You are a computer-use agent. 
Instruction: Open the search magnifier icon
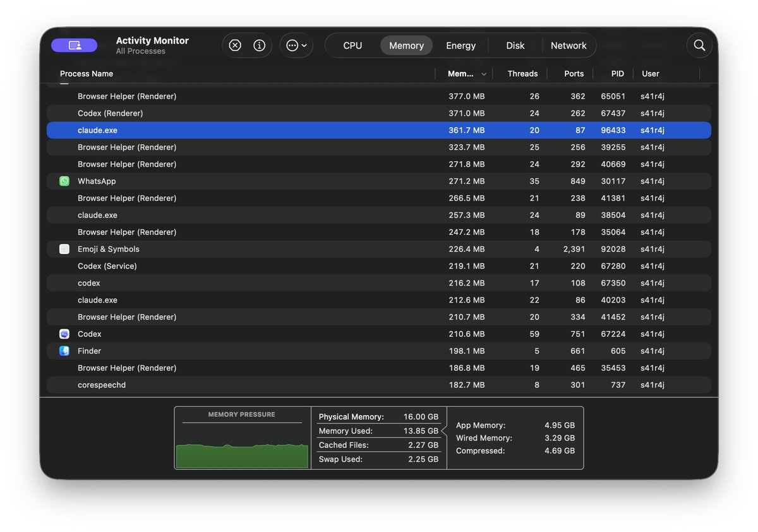[x=699, y=45]
